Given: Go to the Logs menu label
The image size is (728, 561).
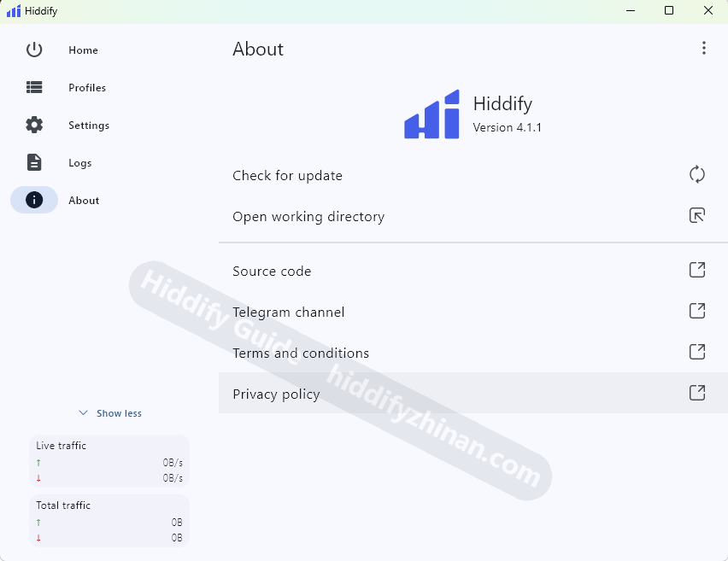Looking at the screenshot, I should pos(79,163).
